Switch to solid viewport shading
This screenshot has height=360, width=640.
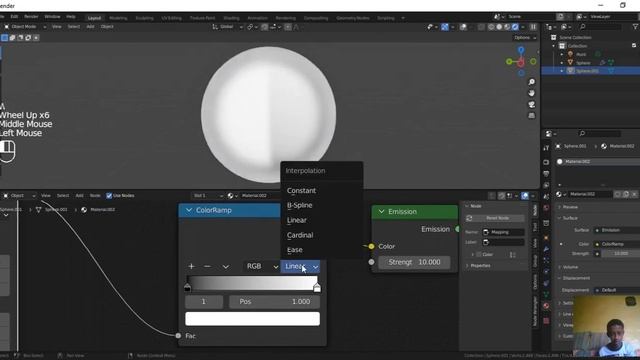(x=499, y=27)
